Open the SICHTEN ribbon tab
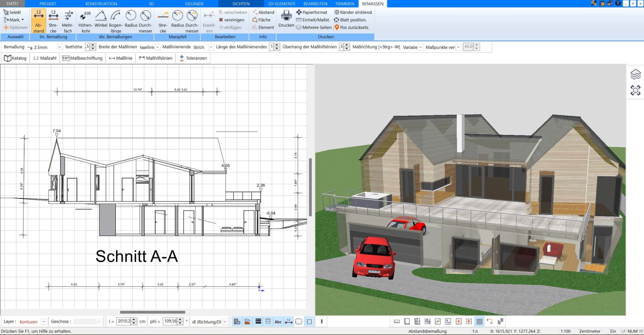This screenshot has height=335, width=644. click(241, 3)
